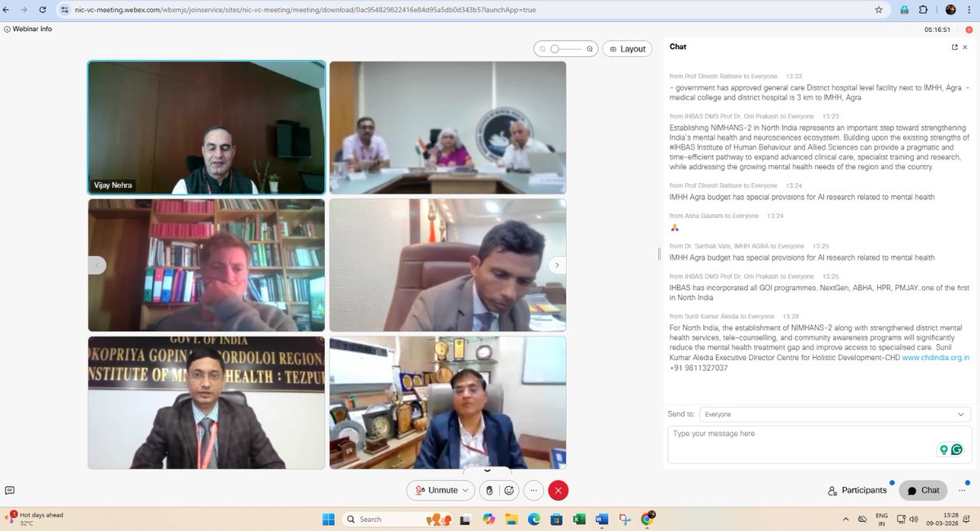Open Word from the taskbar
This screenshot has height=531, width=980.
pos(602,519)
